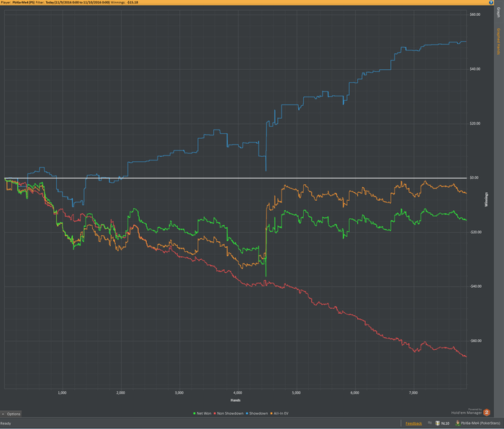Click the Hold'em Manager 2 logo

pos(487,412)
